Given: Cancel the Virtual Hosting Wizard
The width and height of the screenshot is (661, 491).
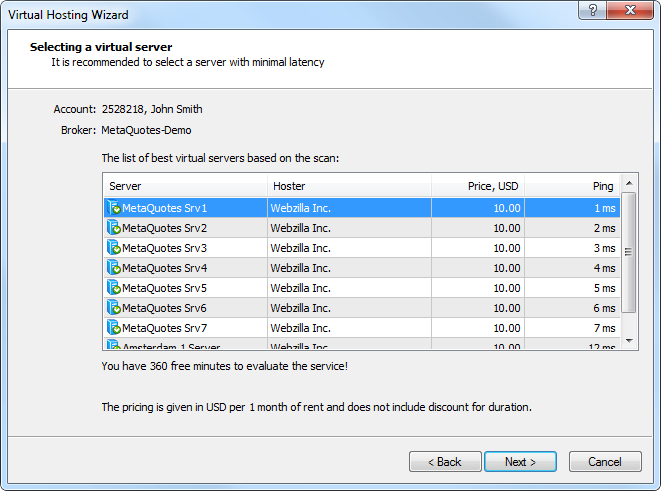Looking at the screenshot, I should pyautogui.click(x=605, y=462).
